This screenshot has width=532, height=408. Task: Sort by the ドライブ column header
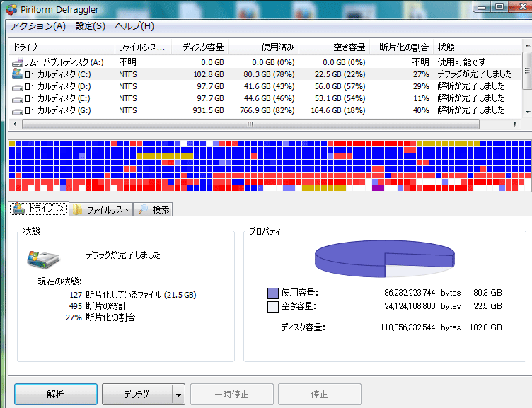[x=62, y=47]
